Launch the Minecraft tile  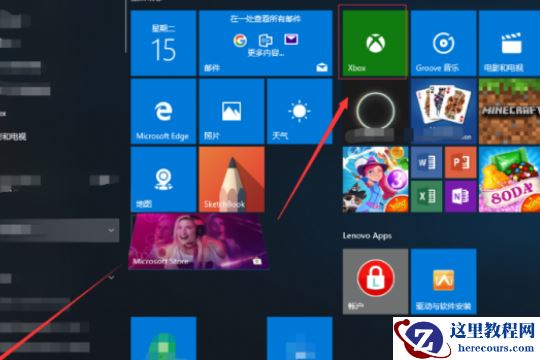[x=509, y=111]
